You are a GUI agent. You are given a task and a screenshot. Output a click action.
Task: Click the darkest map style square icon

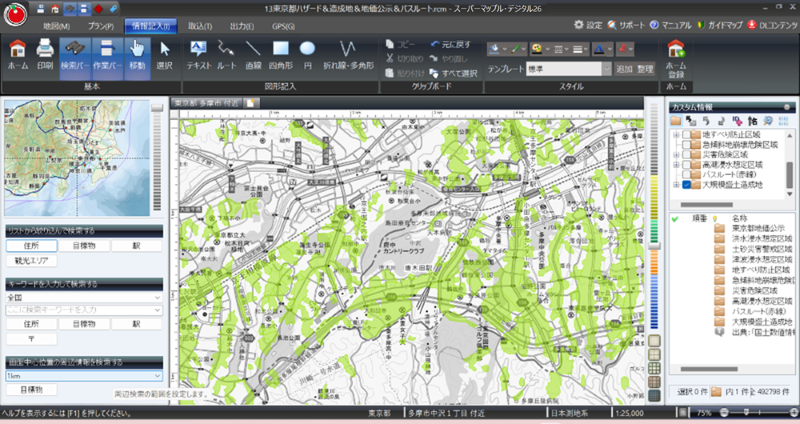click(x=655, y=395)
